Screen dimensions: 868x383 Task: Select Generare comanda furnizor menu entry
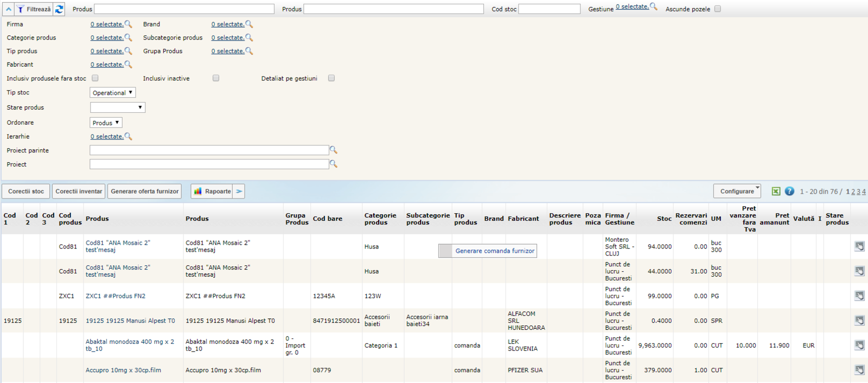[494, 251]
